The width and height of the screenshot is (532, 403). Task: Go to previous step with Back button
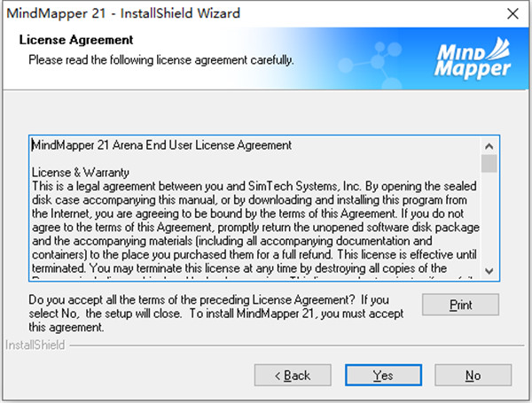point(291,376)
